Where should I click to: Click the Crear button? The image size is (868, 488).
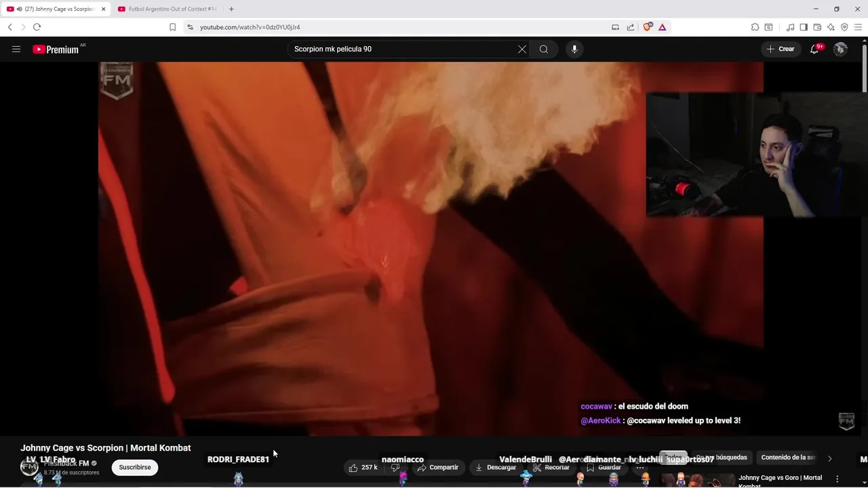point(781,49)
